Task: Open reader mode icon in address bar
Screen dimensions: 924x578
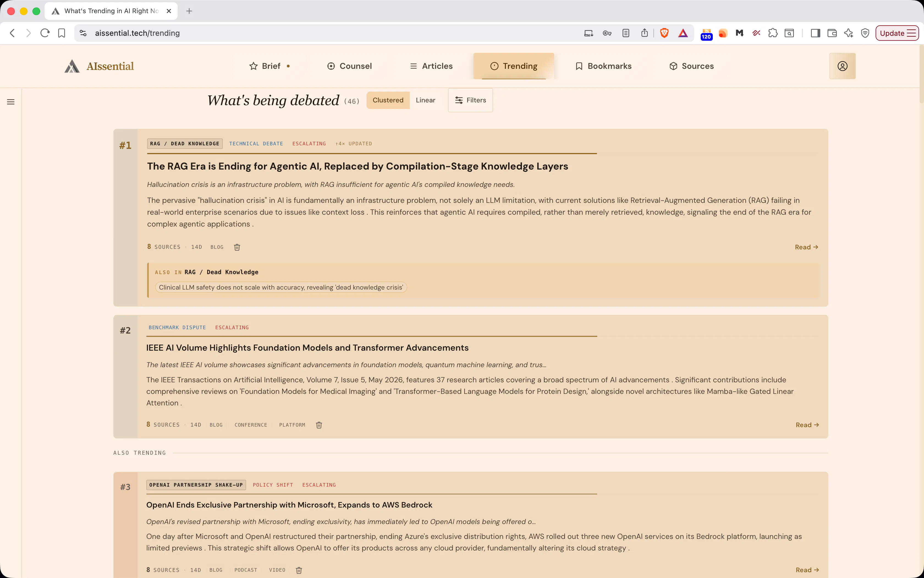Action: coord(626,33)
